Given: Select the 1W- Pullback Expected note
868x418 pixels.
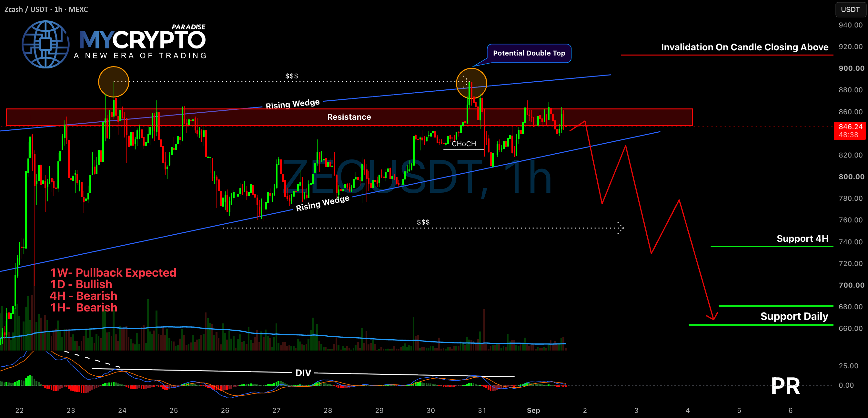Looking at the screenshot, I should click(113, 273).
